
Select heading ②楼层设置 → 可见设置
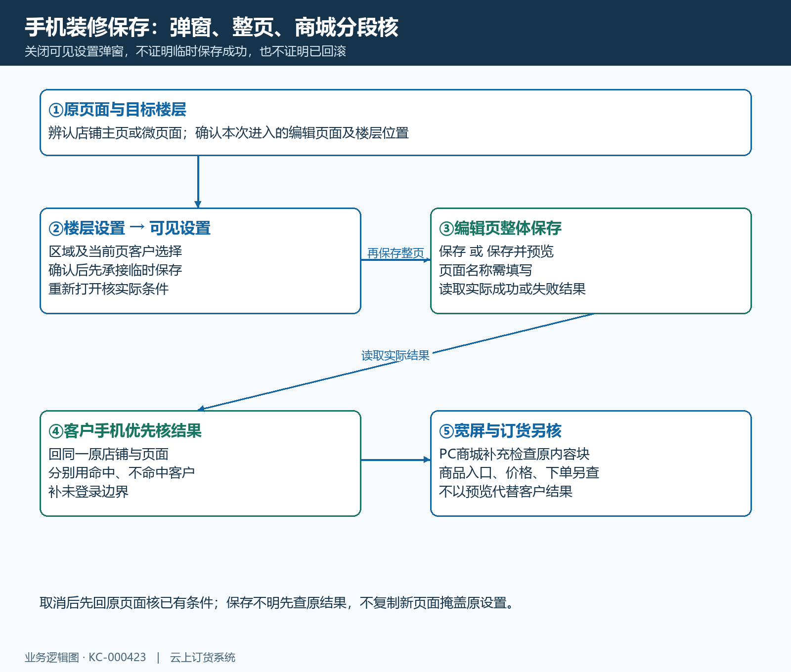coord(130,228)
